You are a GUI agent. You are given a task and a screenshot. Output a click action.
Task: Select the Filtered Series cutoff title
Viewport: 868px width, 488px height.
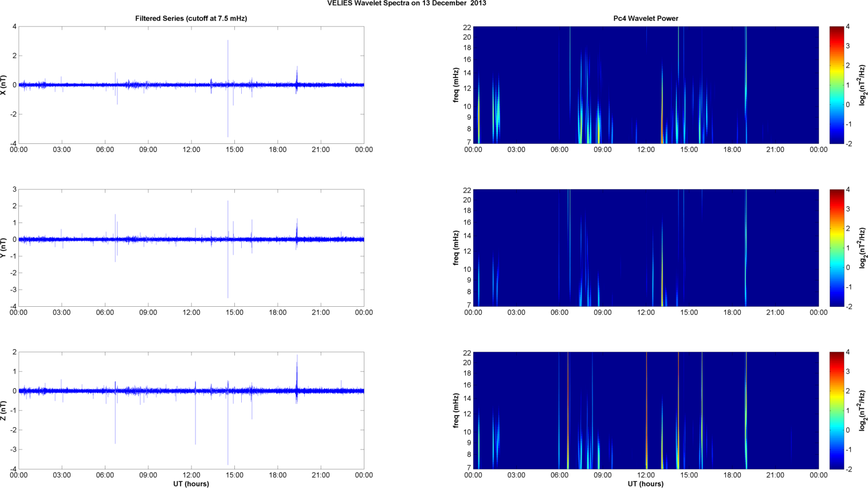[191, 18]
